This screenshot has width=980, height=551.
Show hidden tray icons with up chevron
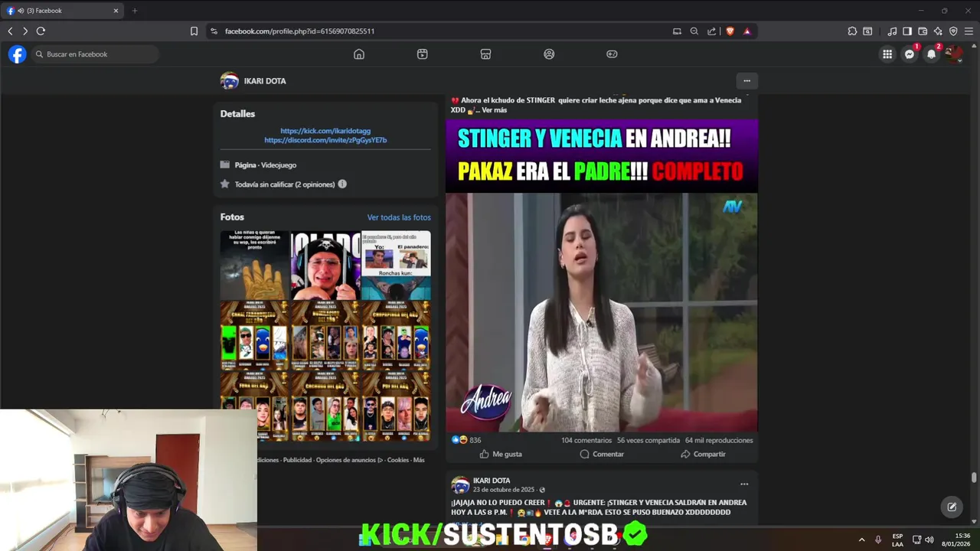[861, 540]
